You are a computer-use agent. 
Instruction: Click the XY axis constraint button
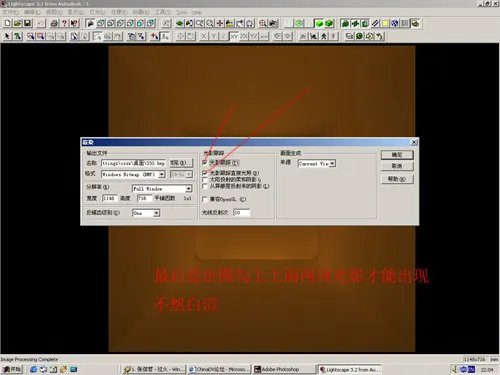pyautogui.click(x=234, y=36)
